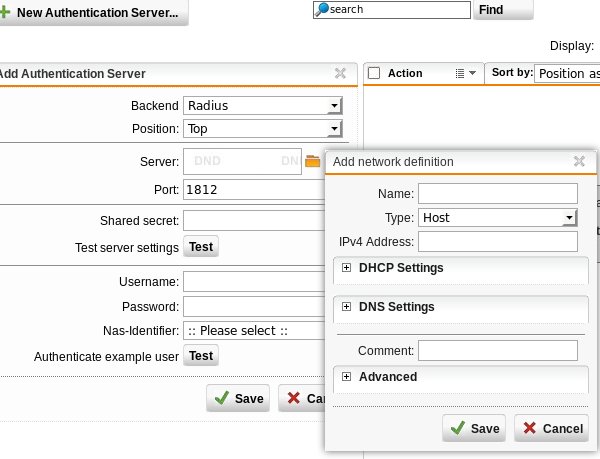Close the Add Authentication Server panel
600x459 pixels.
(x=340, y=73)
